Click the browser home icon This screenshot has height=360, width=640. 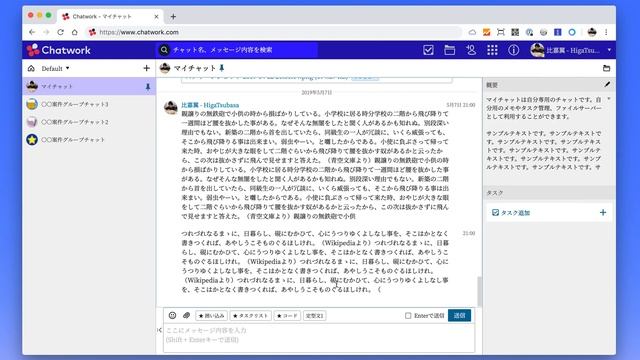tap(75, 32)
